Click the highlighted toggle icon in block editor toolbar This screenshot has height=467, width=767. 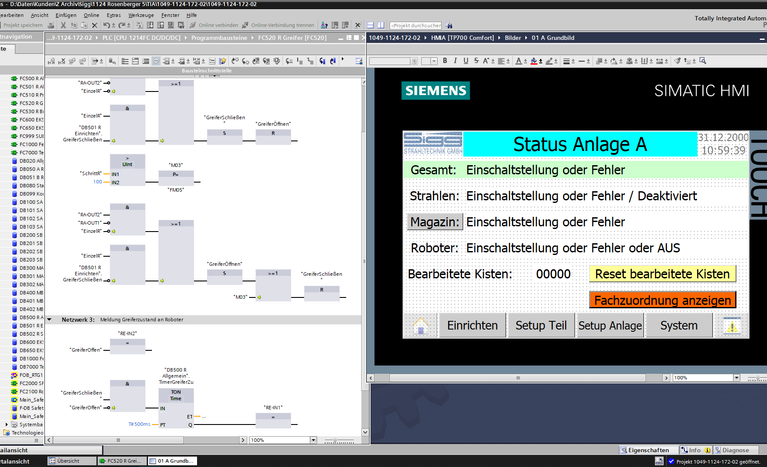point(156,61)
